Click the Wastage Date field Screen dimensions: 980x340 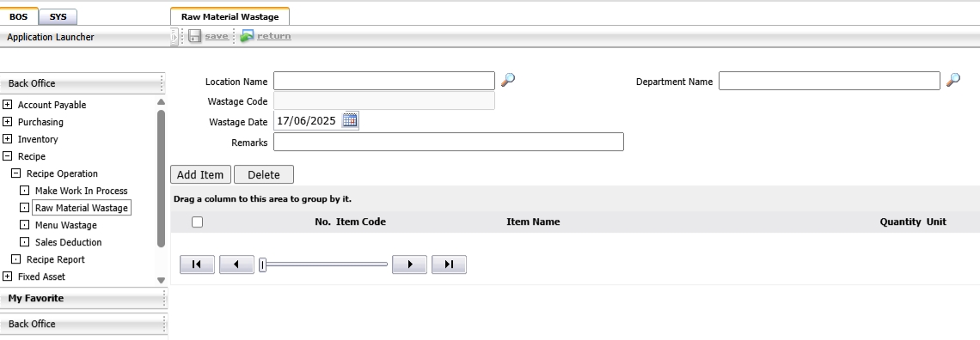click(307, 121)
